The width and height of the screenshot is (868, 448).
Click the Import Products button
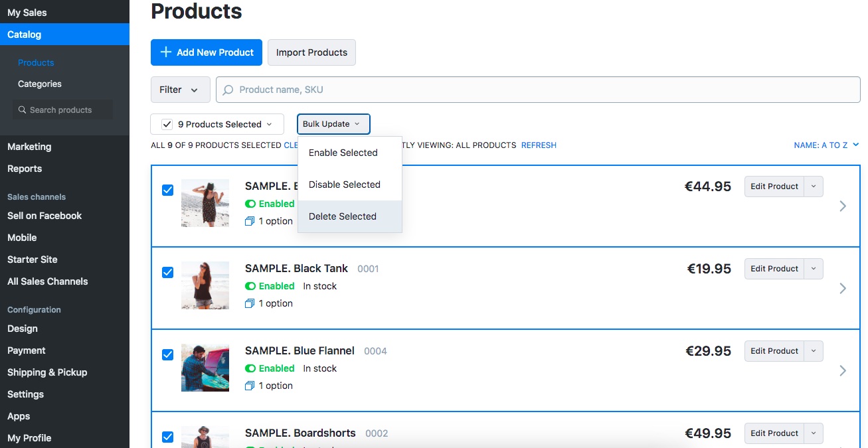click(x=311, y=52)
